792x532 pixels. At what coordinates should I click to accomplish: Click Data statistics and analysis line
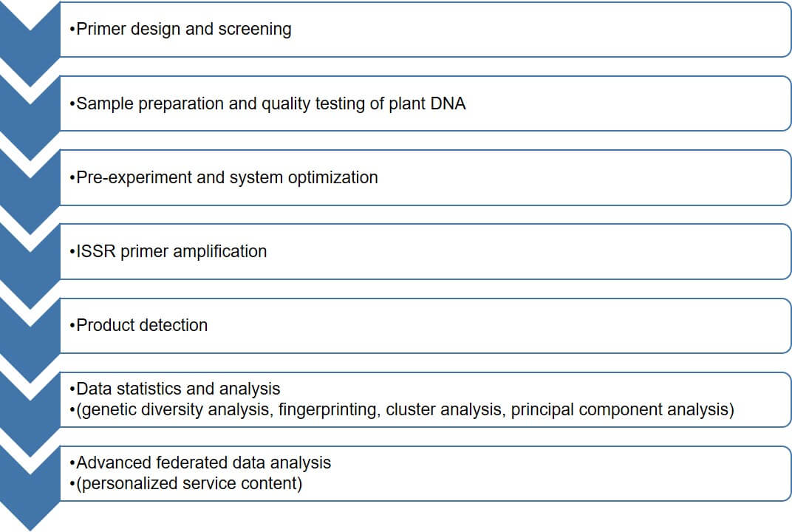click(x=175, y=389)
